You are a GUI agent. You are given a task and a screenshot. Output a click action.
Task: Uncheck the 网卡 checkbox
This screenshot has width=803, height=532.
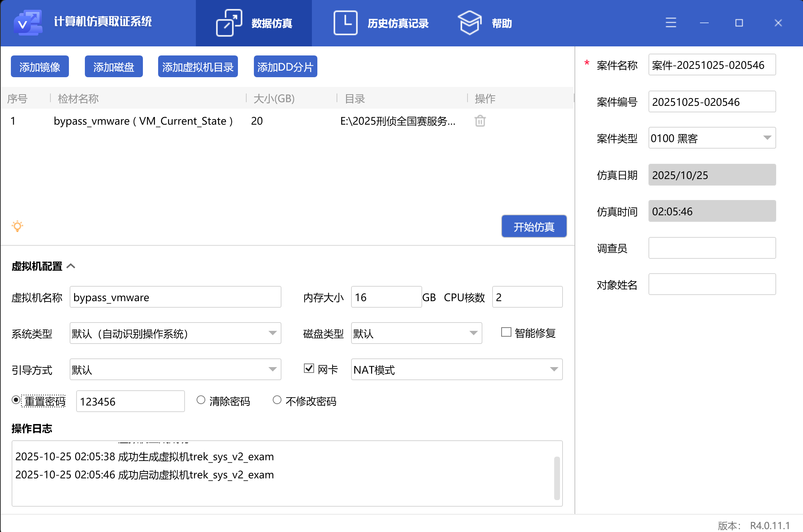(309, 369)
